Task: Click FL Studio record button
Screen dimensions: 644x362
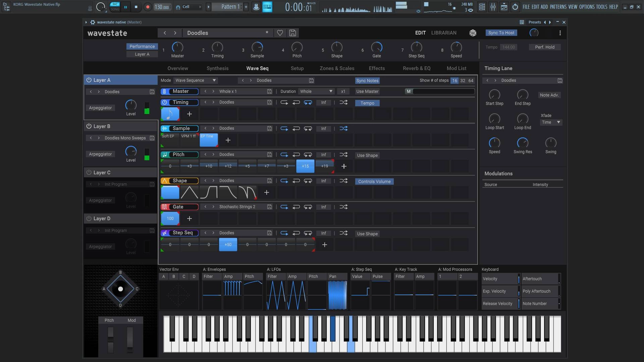Action: tap(148, 7)
